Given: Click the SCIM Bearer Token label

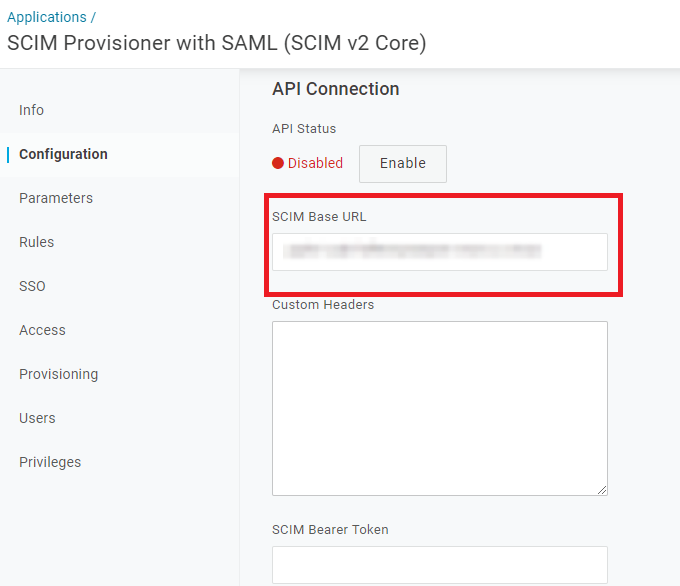Looking at the screenshot, I should 330,530.
